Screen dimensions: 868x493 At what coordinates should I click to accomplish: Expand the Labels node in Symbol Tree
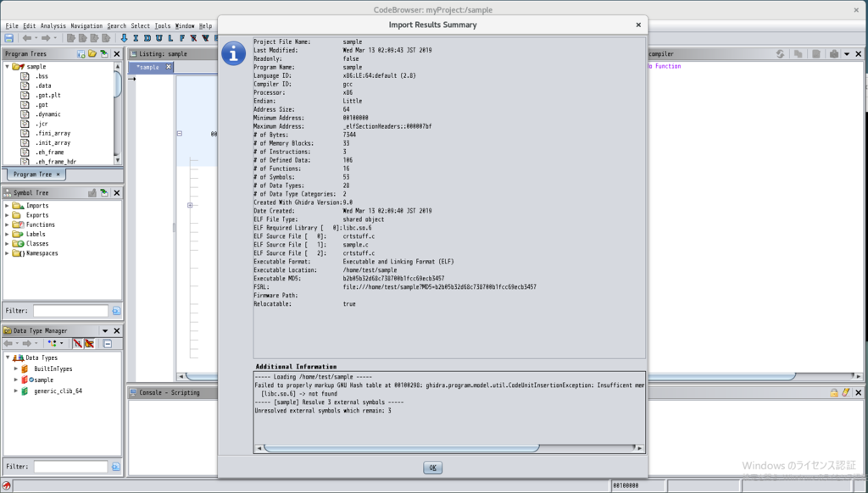point(7,234)
